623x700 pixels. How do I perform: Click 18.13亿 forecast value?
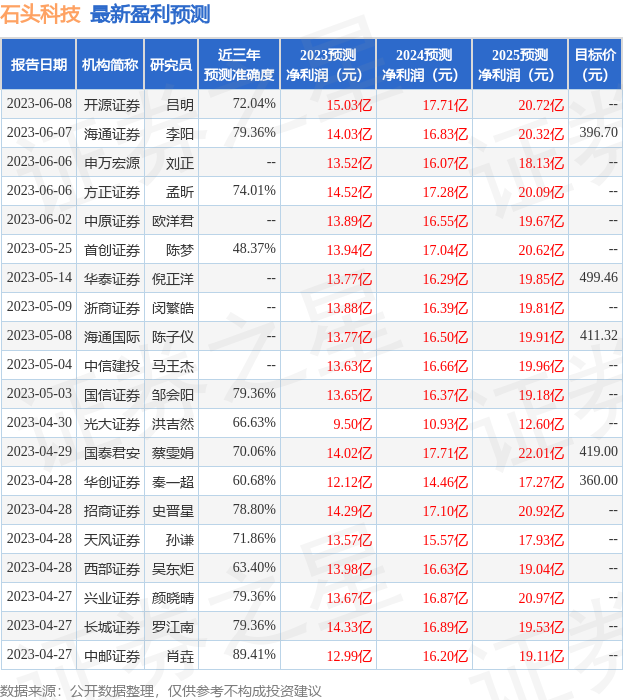coord(541,163)
